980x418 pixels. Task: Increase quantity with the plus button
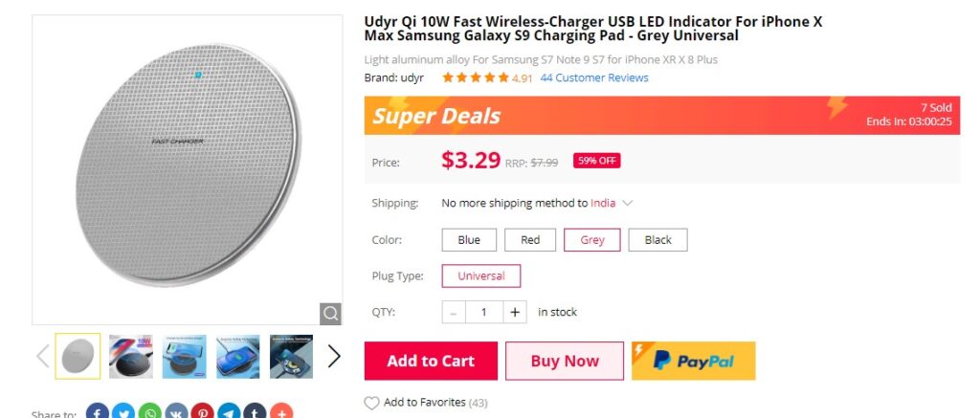coord(515,312)
